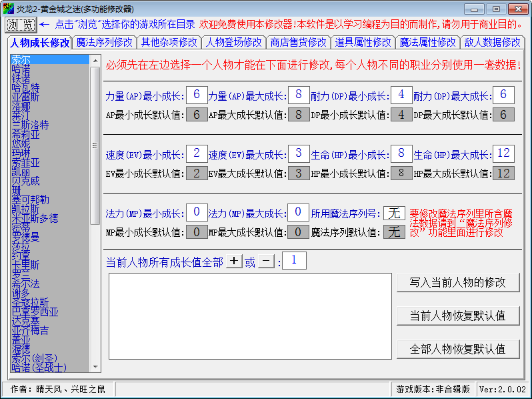The height and width of the screenshot is (399, 532).
Task: Select 铁诺 in the character list
Action: 50,79
